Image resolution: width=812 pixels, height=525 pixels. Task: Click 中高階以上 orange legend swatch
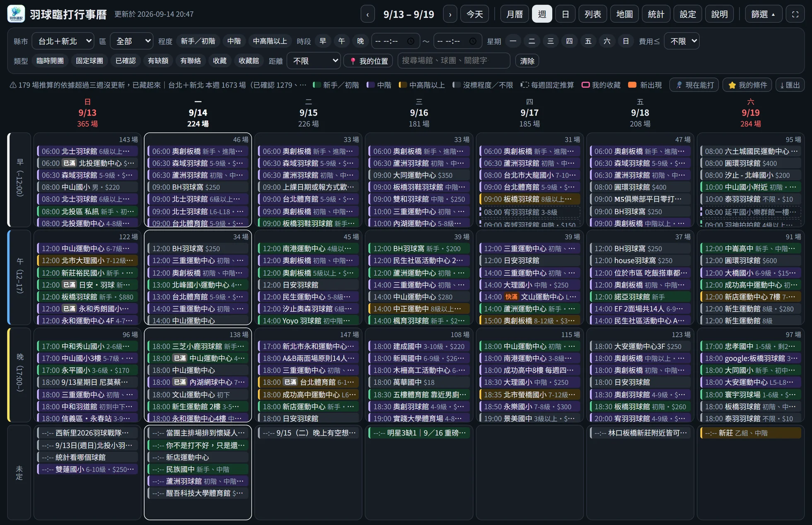(403, 85)
